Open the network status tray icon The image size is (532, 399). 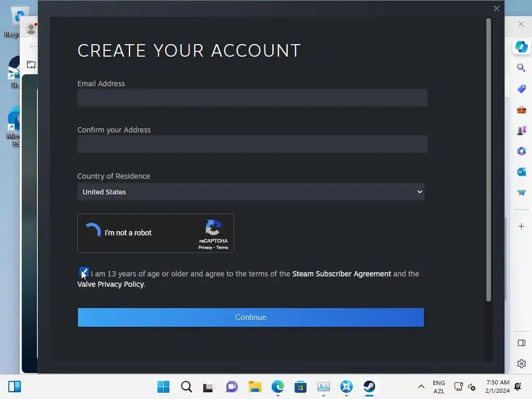(x=458, y=387)
